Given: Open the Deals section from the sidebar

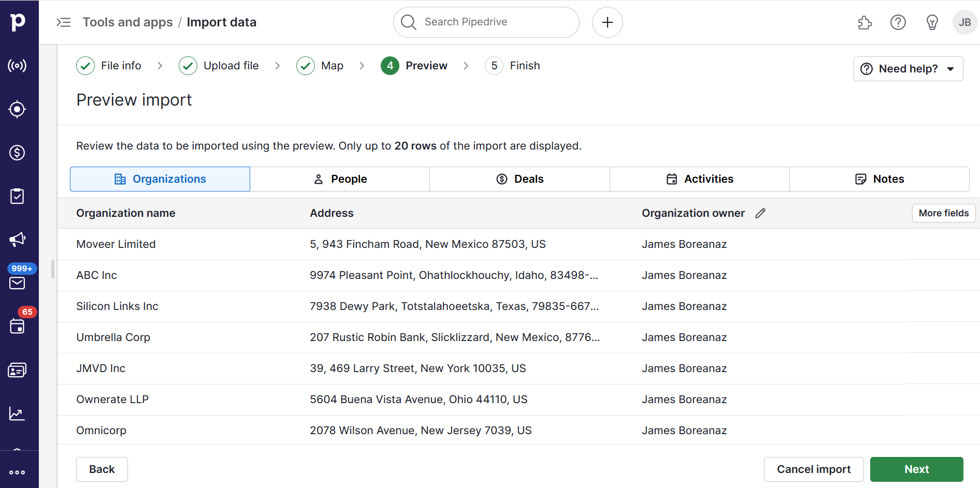Looking at the screenshot, I should [17, 153].
